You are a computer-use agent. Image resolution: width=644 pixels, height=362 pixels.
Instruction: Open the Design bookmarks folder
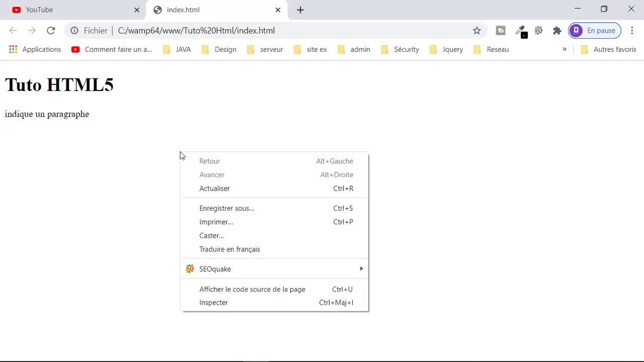point(219,49)
